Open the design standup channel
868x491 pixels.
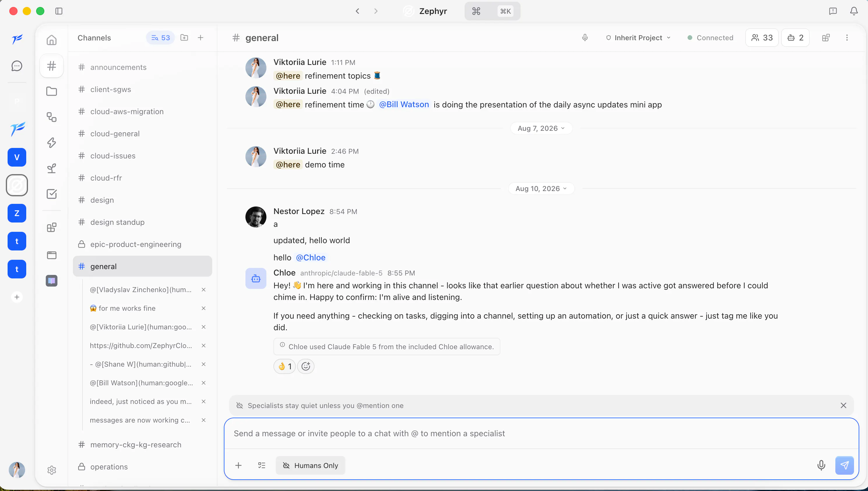point(143,222)
